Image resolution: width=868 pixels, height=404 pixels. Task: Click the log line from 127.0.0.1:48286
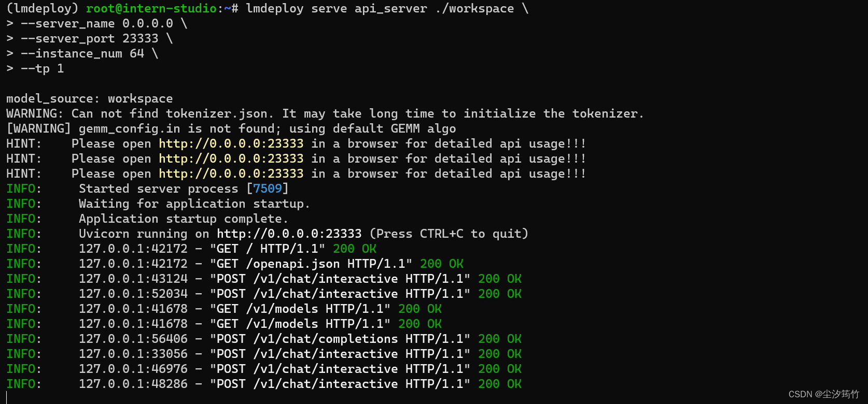[264, 384]
